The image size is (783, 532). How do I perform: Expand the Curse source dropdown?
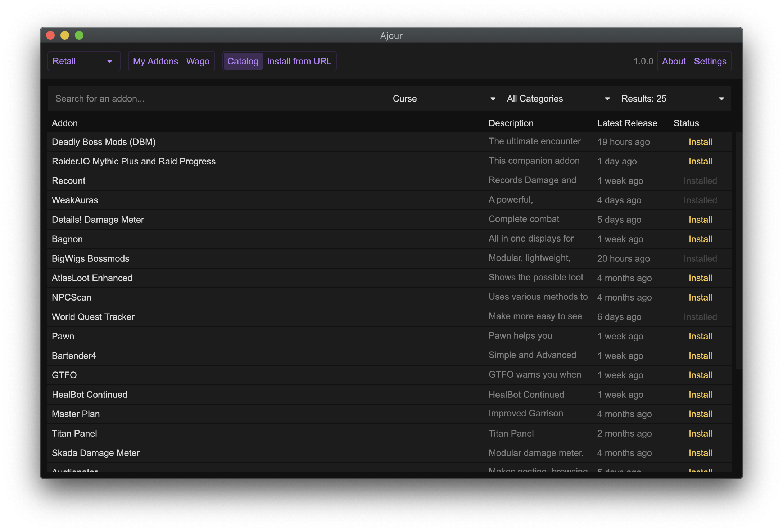click(445, 99)
